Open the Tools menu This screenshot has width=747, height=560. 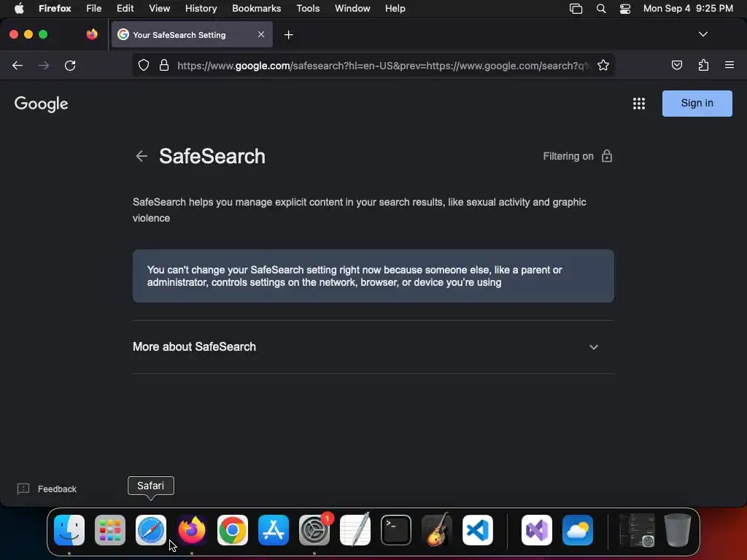(x=308, y=9)
